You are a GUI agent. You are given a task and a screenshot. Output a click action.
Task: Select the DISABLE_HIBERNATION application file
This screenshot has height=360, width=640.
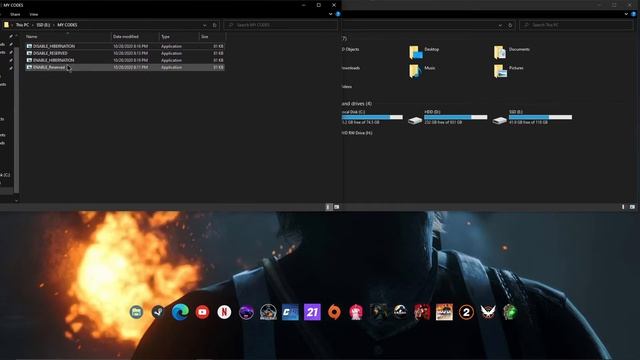pyautogui.click(x=125, y=46)
